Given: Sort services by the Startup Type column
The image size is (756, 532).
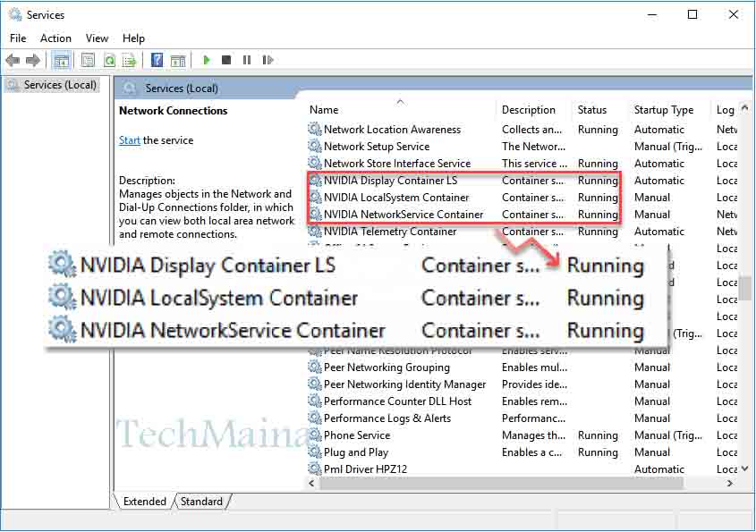Looking at the screenshot, I should point(663,110).
